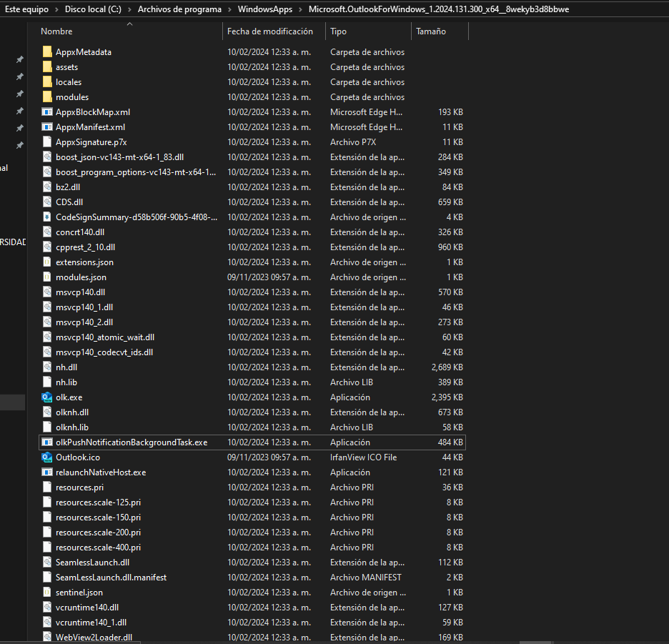Screen dimensions: 669x644
Task: Go to WindowsApps in breadcrumb
Action: coord(265,9)
